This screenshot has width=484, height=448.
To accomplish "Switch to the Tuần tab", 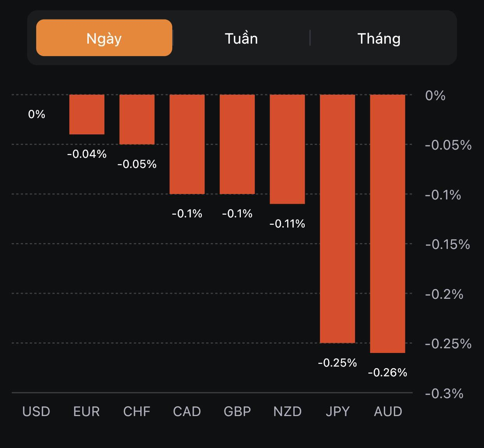I will [x=241, y=38].
